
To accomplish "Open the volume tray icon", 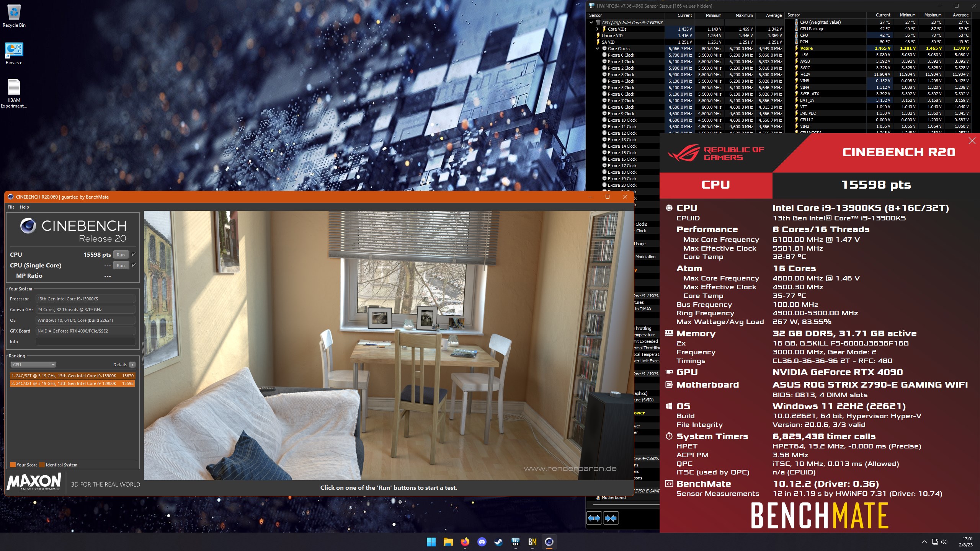I will 944,542.
